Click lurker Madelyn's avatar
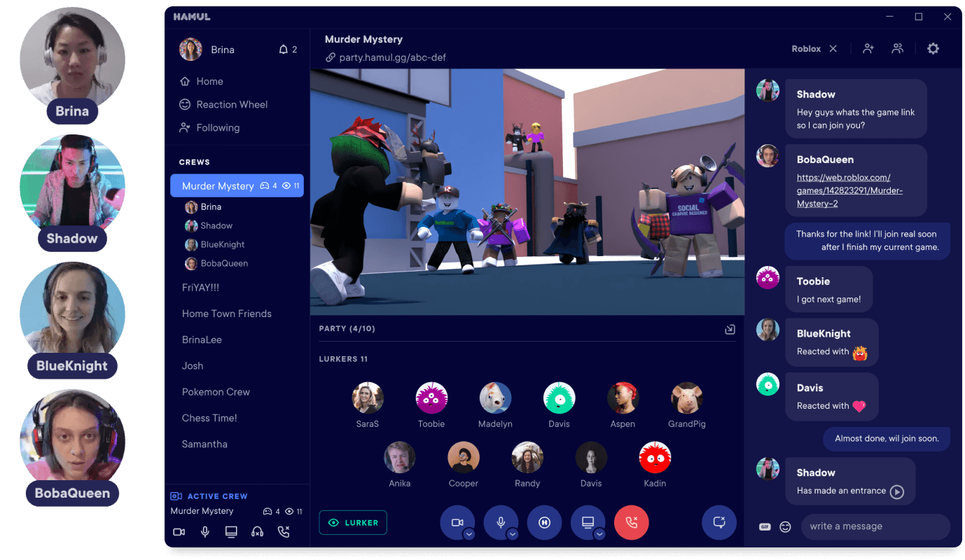This screenshot has width=965, height=560. click(x=495, y=398)
